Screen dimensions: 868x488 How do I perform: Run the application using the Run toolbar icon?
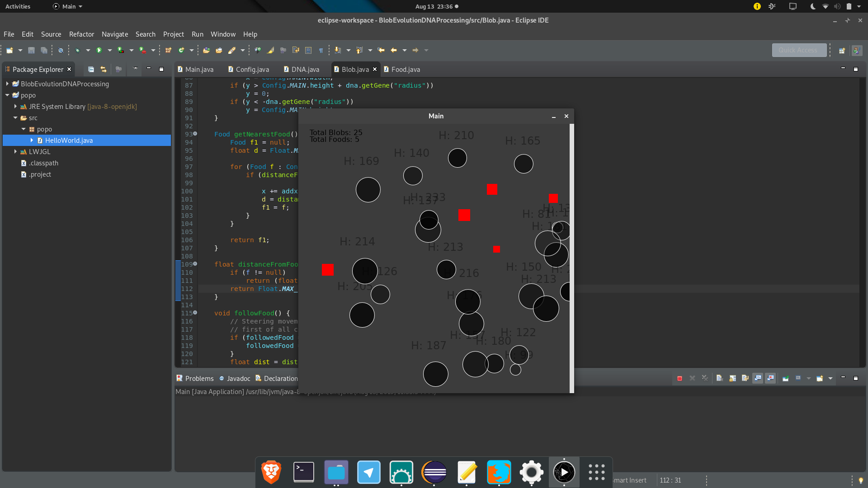(x=99, y=50)
